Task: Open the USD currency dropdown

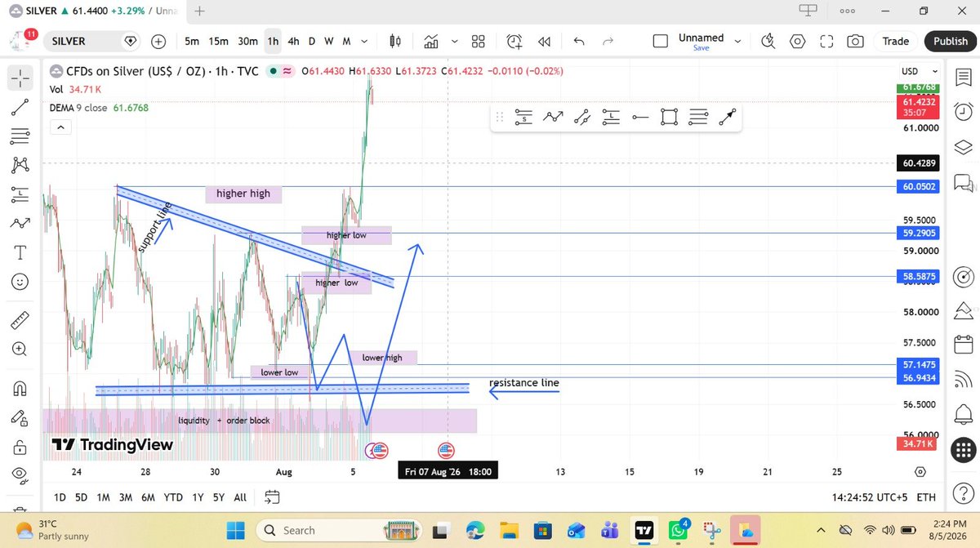Action: (920, 71)
